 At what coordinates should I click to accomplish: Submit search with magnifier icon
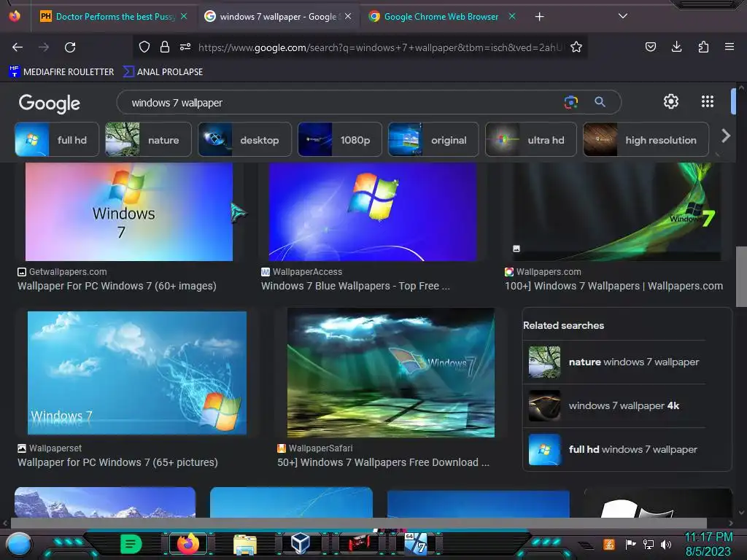(600, 102)
